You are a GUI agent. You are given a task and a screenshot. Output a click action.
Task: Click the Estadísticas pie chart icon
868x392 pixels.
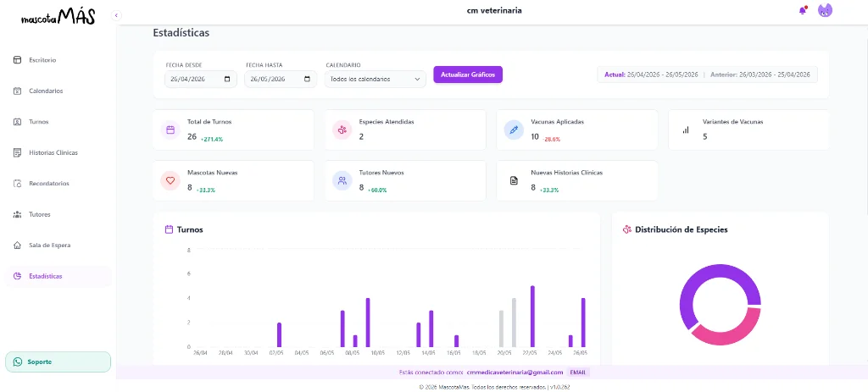[17, 276]
